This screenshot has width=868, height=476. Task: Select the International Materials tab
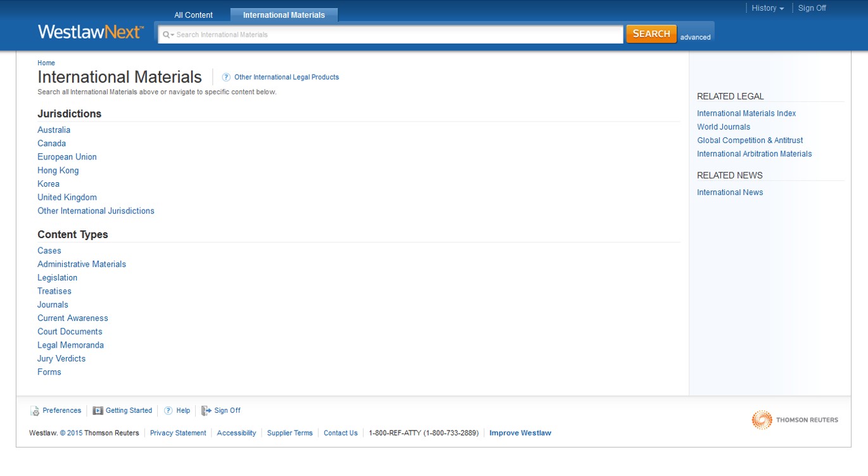click(x=284, y=15)
